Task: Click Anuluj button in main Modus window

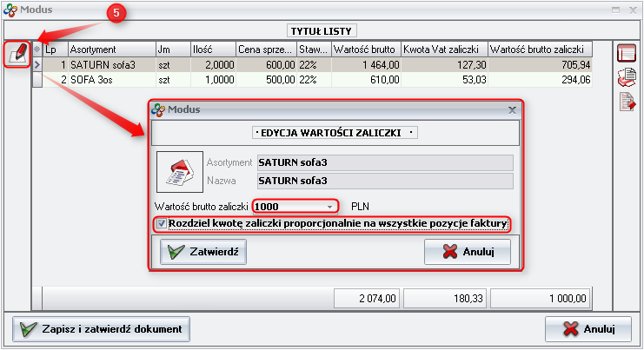Action: click(x=588, y=329)
